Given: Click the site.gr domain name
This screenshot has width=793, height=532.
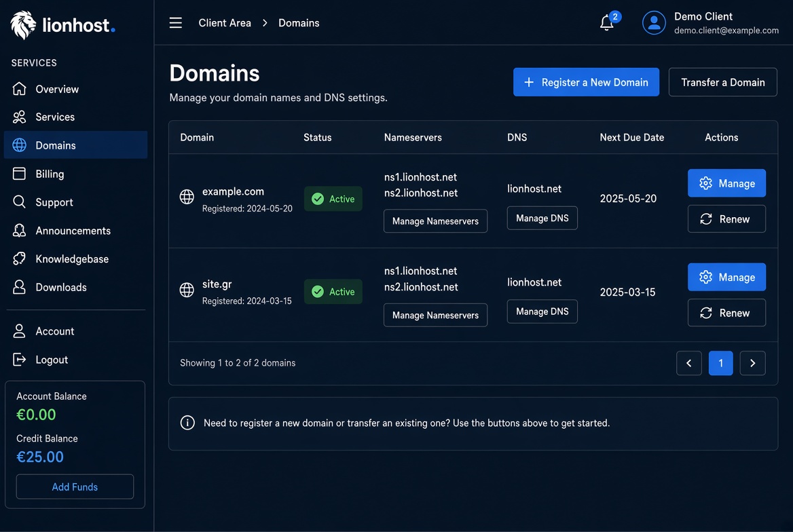Looking at the screenshot, I should click(x=217, y=284).
